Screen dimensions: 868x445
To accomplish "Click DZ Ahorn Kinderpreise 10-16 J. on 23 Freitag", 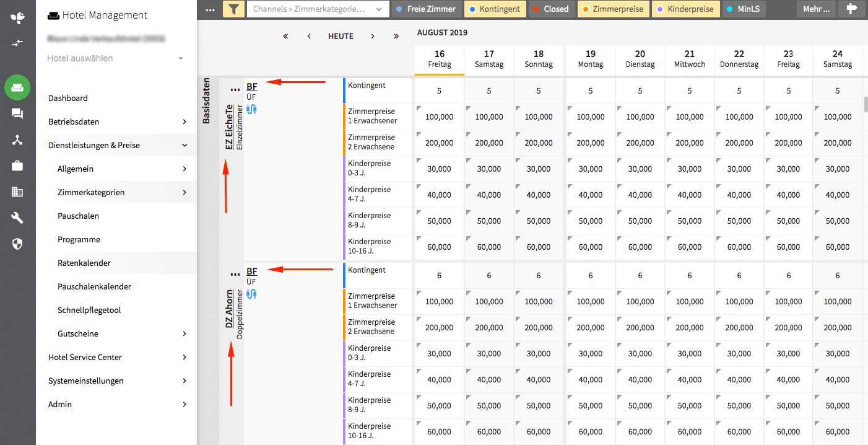I will [789, 431].
